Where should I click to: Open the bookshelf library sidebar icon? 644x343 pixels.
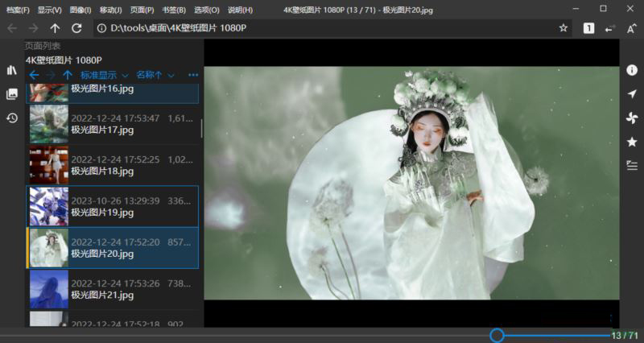[12, 70]
